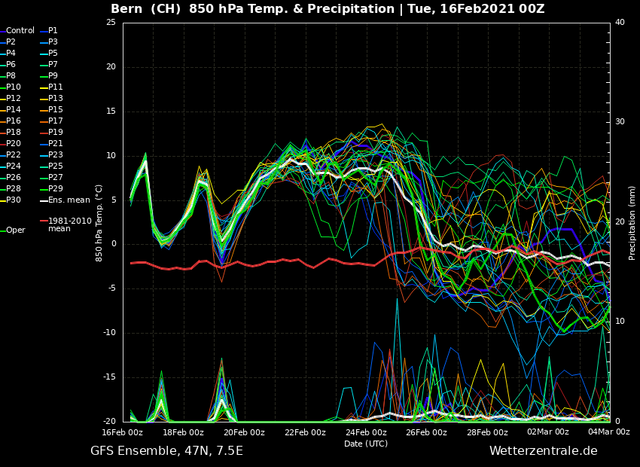Click the '1981-2010 mean' legend label
This screenshot has height=467, width=640.
point(70,225)
